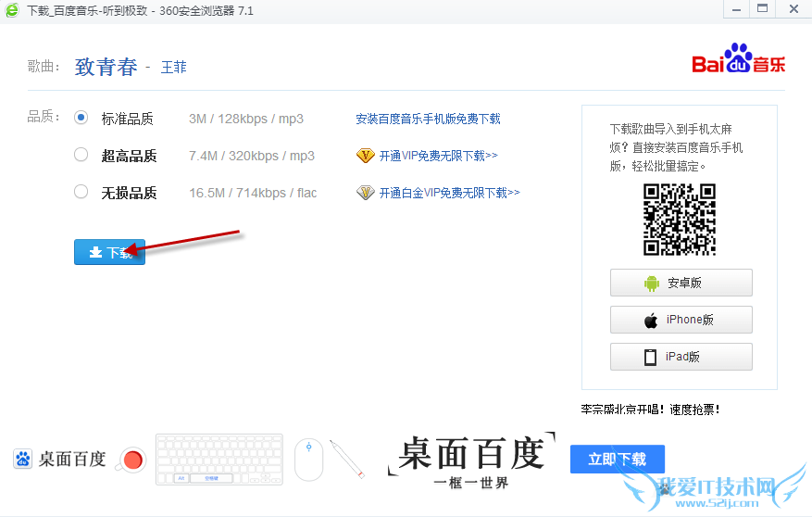The height and width of the screenshot is (517, 812).
Task: Click the 3M / 128kbps / mp3 text
Action: 246,119
